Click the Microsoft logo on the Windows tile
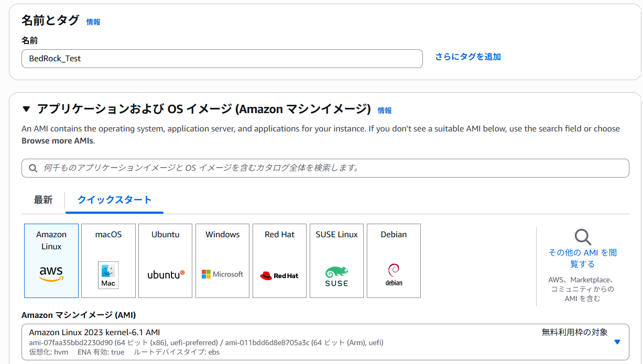The width and height of the screenshot is (643, 364). coord(222,273)
